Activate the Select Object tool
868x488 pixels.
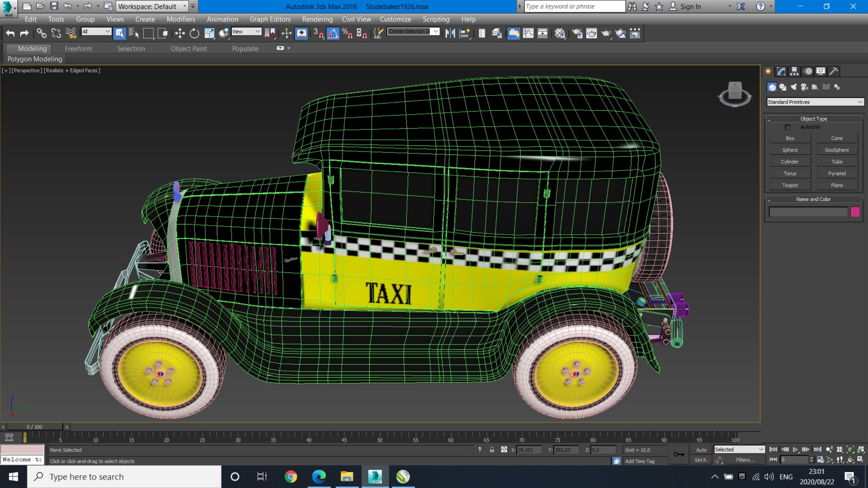[119, 33]
